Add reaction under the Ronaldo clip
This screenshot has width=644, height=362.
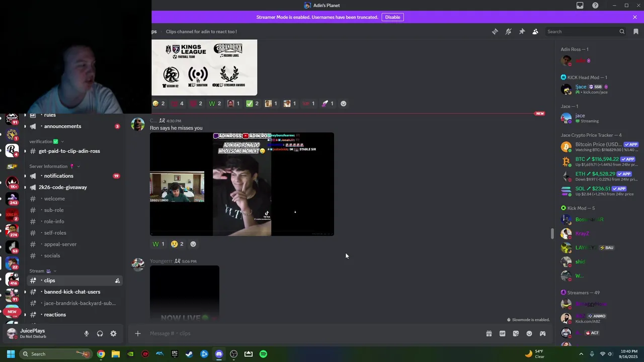click(193, 244)
